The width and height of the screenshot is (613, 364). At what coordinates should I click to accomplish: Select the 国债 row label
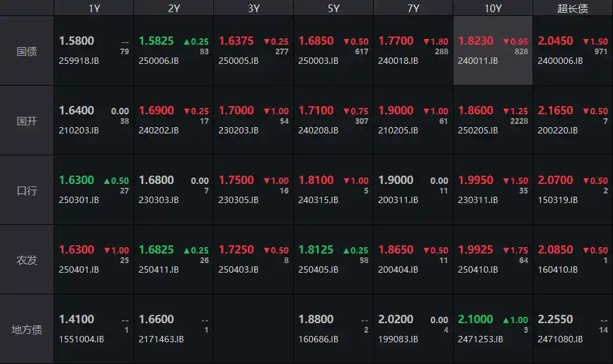[x=27, y=51]
